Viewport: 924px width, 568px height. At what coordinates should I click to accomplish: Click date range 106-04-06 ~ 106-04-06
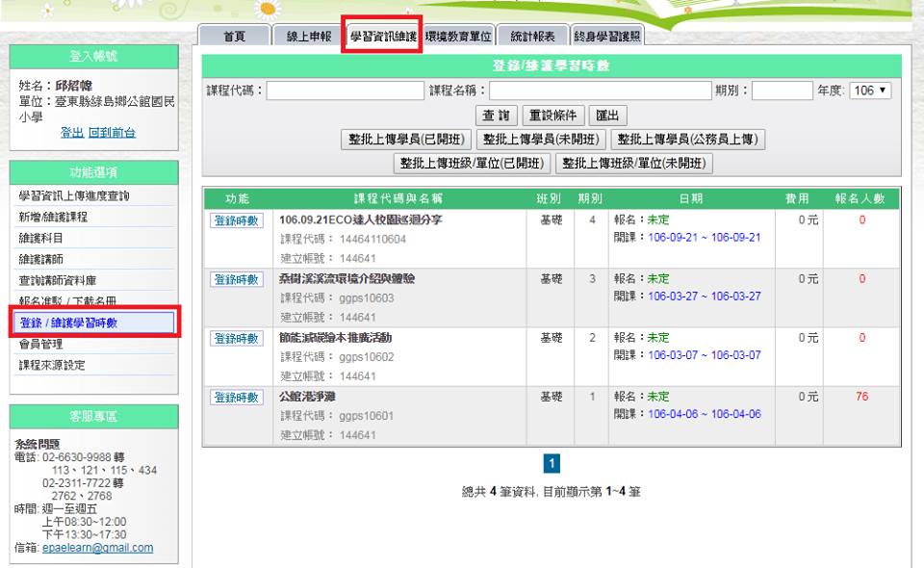(x=705, y=414)
